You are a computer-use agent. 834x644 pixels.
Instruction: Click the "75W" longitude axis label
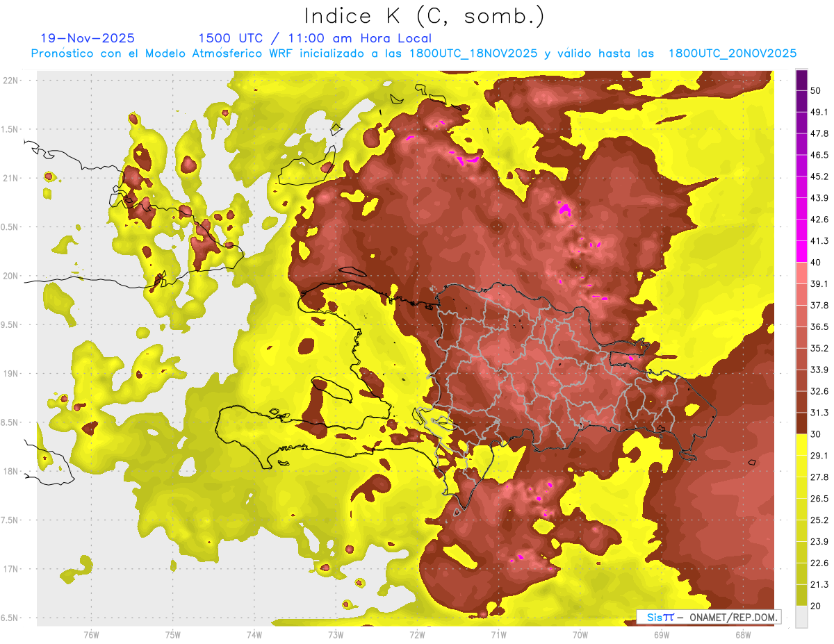(172, 635)
